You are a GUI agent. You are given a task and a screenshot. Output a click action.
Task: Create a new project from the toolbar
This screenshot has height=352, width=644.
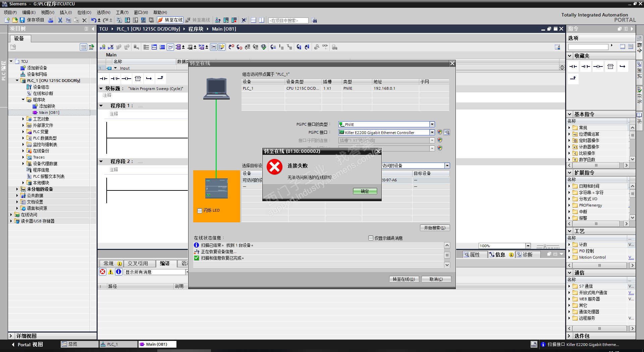(7, 20)
